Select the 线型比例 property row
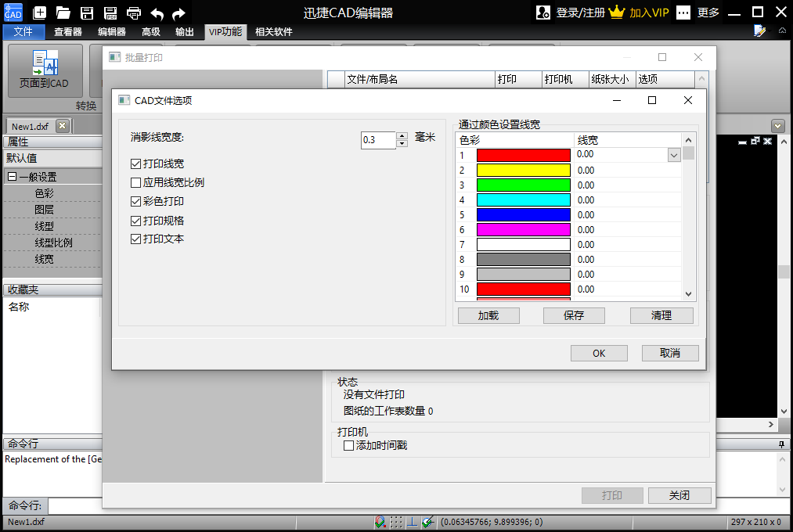This screenshot has height=532, width=793. [52, 243]
